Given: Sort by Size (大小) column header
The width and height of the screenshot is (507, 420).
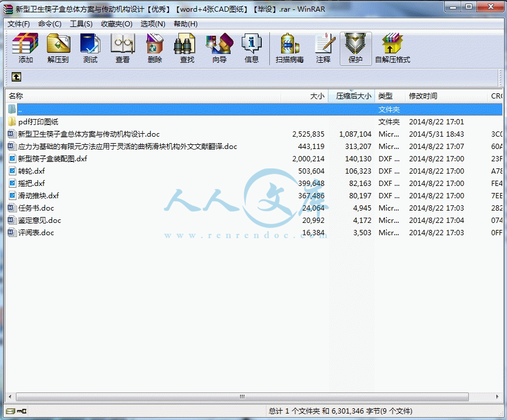Looking at the screenshot, I should [x=305, y=96].
